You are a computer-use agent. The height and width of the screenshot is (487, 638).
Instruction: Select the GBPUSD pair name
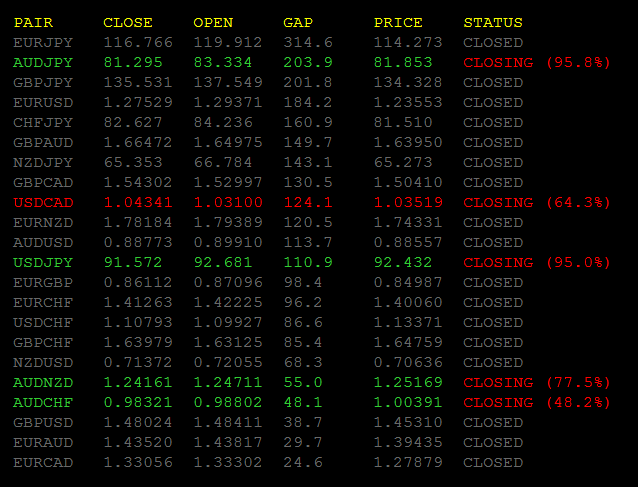click(43, 422)
